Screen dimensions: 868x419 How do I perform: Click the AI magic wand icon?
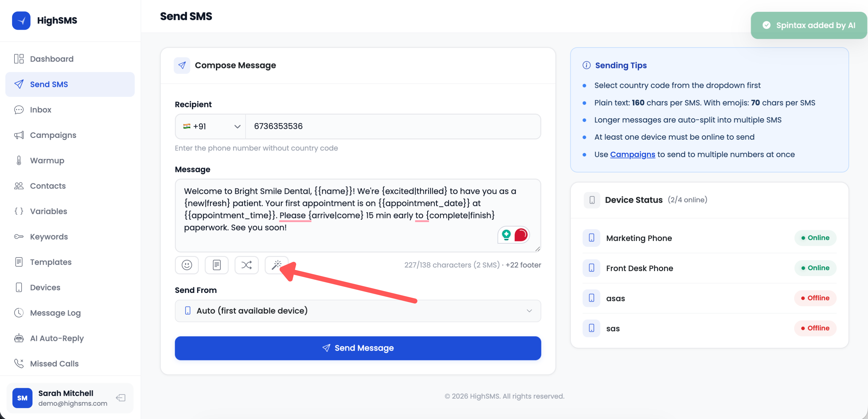(276, 265)
